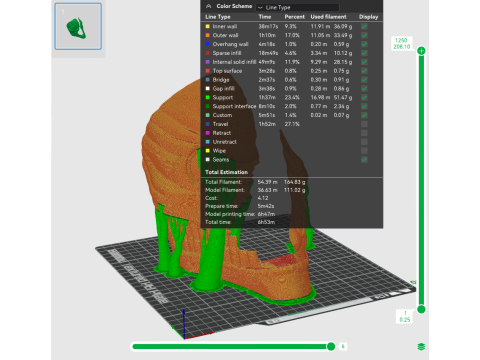This screenshot has width=480, height=360.
Task: Show Unretract points via its checkbox
Action: (364, 142)
